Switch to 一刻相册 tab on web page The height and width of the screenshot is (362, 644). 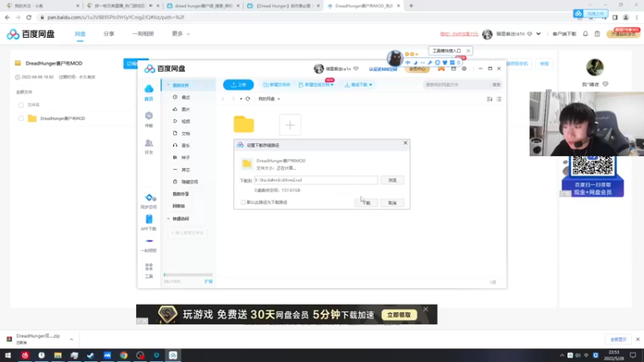(143, 34)
